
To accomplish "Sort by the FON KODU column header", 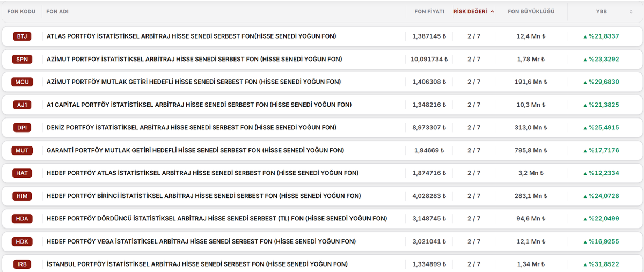I will click(x=21, y=11).
